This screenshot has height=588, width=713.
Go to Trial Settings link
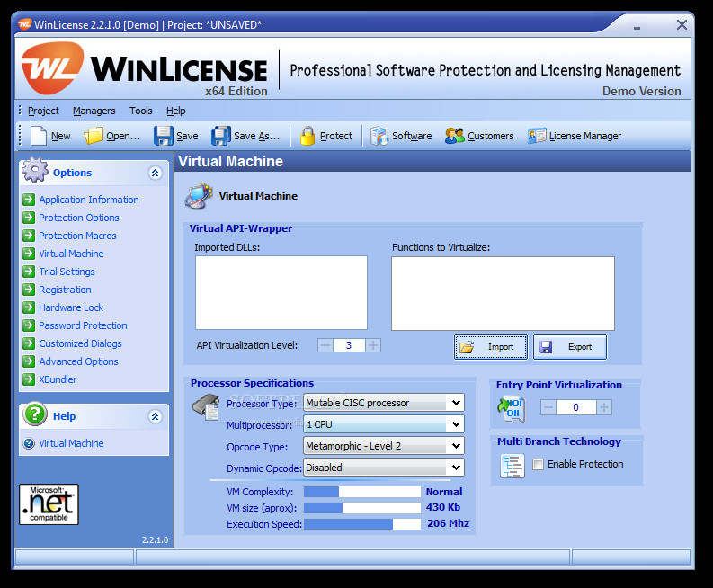pos(67,272)
